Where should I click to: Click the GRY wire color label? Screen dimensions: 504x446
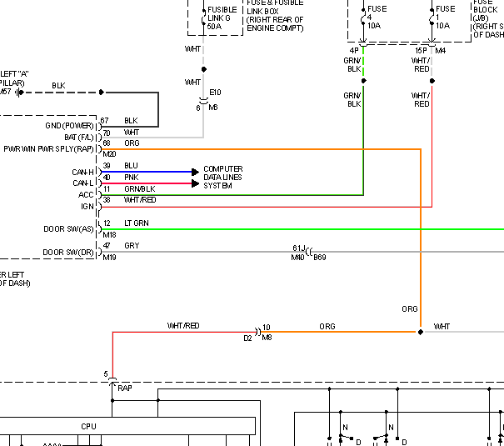132,246
